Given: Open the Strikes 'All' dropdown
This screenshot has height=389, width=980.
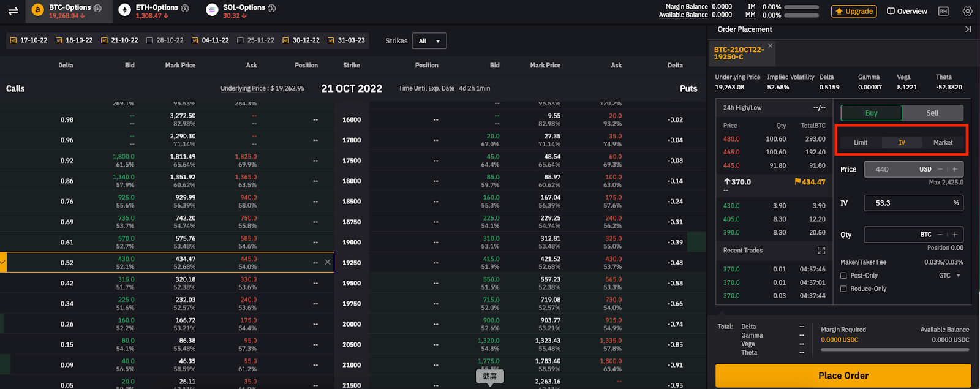Looking at the screenshot, I should tap(429, 41).
